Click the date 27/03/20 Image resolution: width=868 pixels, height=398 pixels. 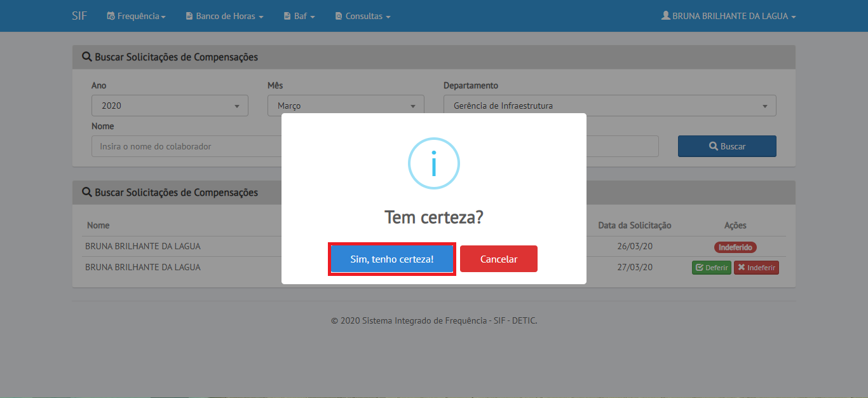pos(634,267)
